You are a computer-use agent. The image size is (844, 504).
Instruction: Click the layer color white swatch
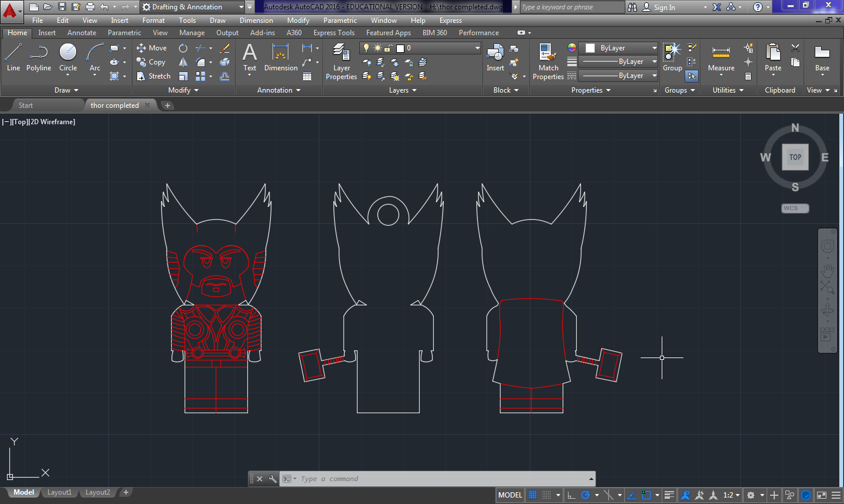point(400,48)
